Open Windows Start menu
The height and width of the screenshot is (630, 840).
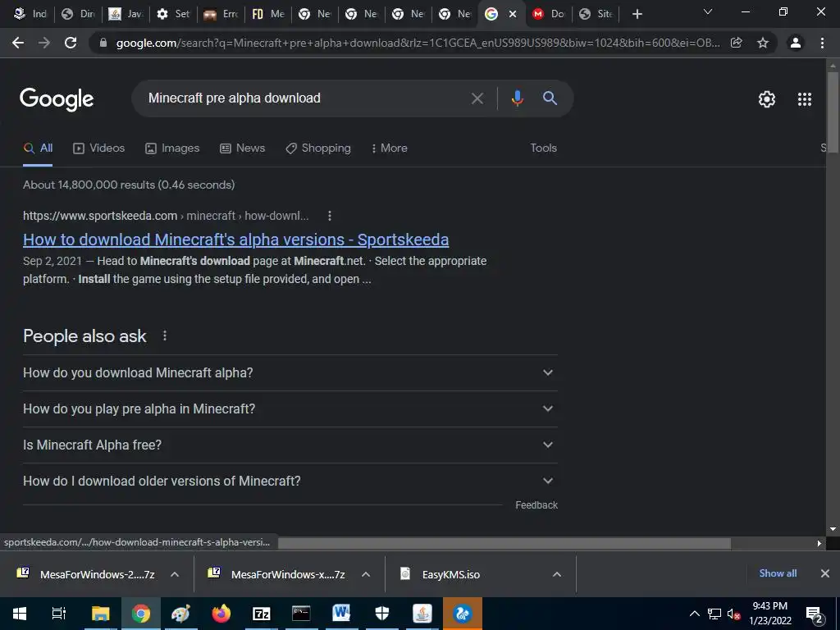tap(20, 614)
